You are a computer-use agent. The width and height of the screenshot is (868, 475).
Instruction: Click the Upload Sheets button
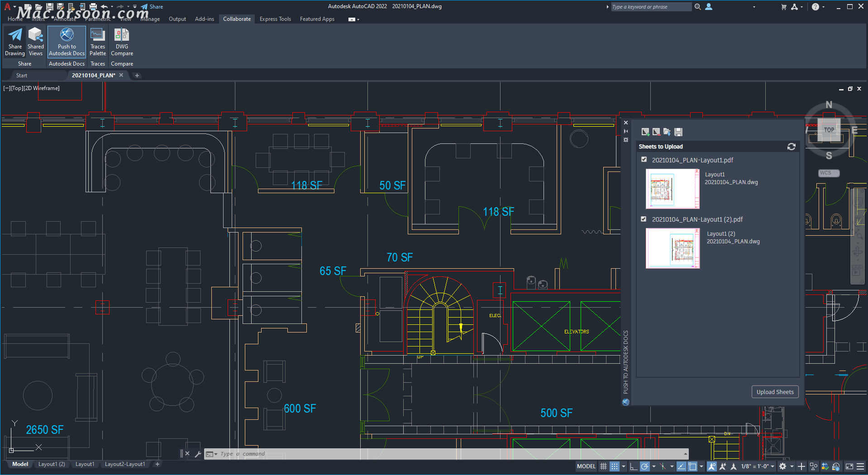775,392
